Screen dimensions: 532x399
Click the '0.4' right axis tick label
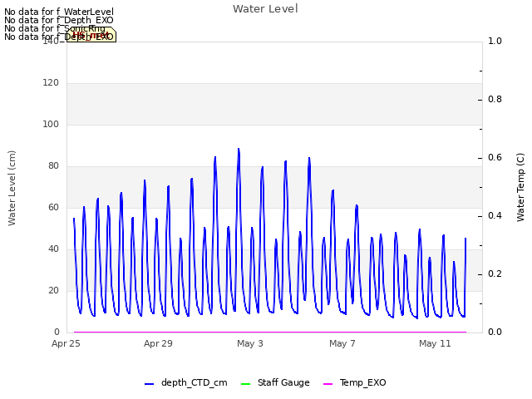pyautogui.click(x=495, y=216)
